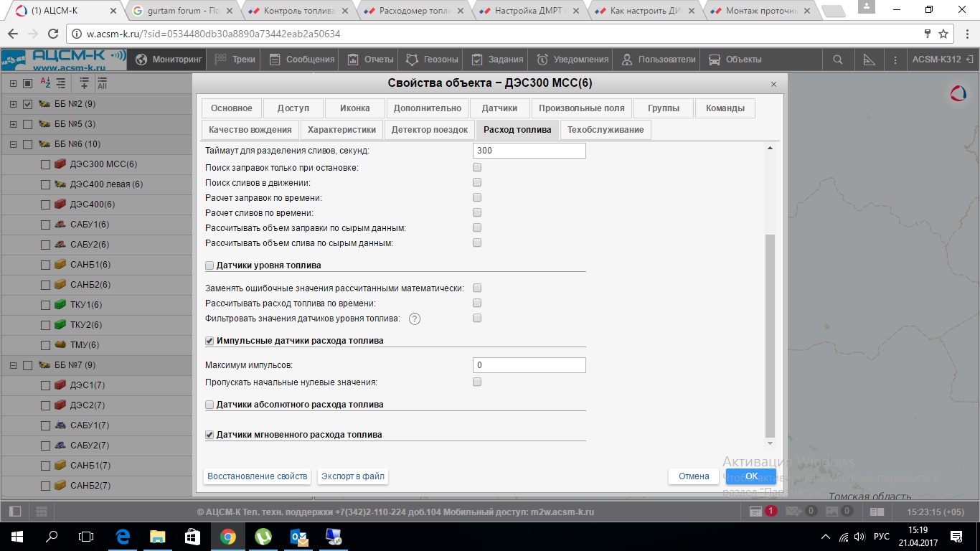Click 'Экспорт в файл' button

(x=352, y=476)
